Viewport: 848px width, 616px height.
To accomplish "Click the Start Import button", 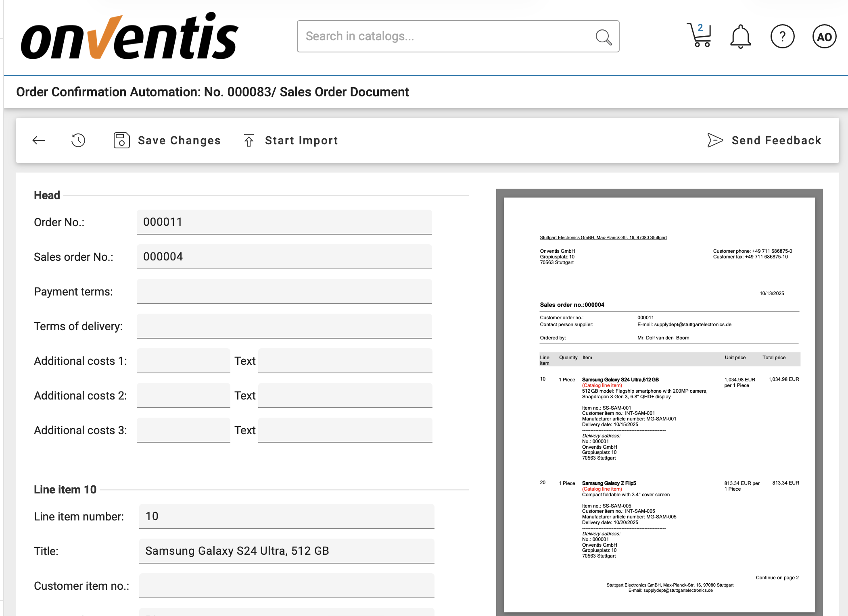I will tap(301, 140).
